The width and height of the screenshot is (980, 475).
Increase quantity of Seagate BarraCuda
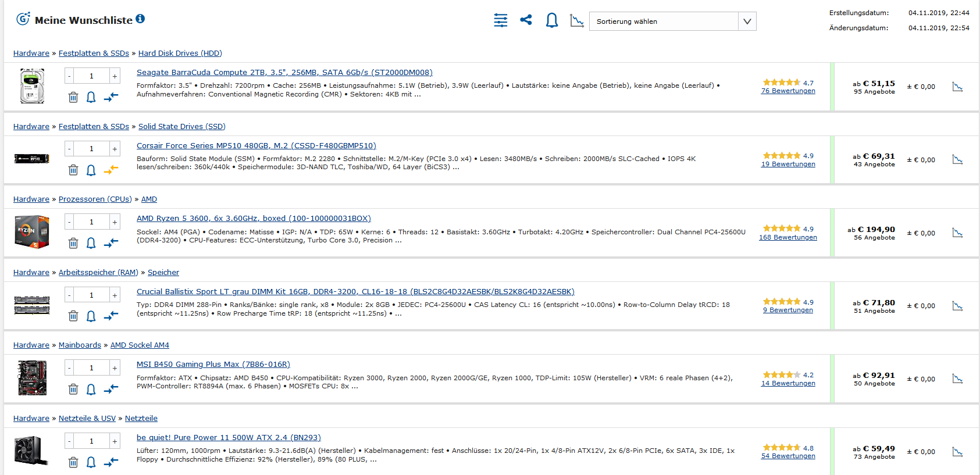point(115,76)
